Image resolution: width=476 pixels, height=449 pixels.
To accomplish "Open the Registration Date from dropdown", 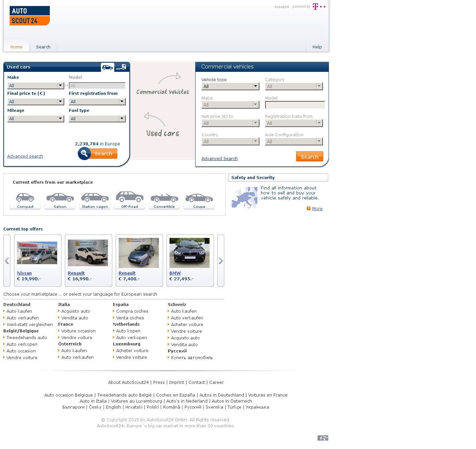I will tap(294, 123).
